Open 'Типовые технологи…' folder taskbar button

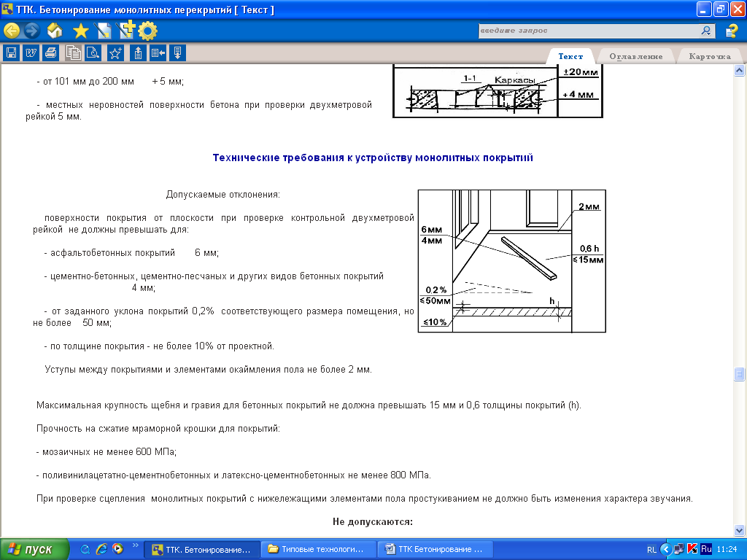pos(318,550)
